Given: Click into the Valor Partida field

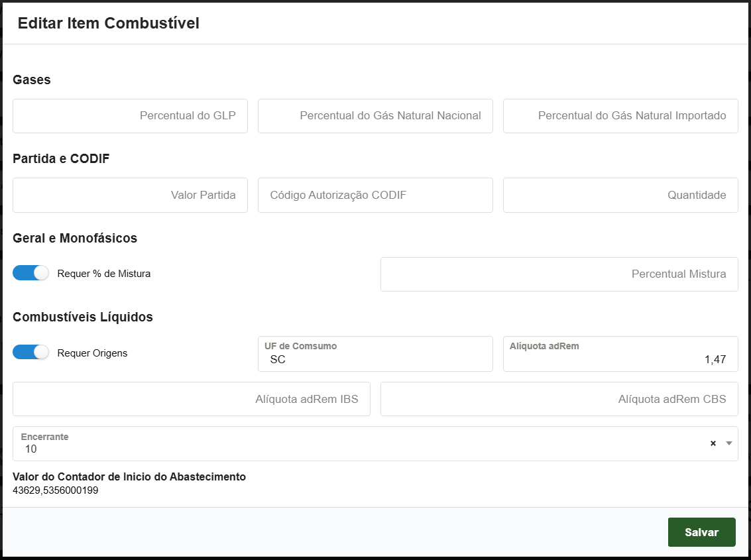Looking at the screenshot, I should pos(130,196).
